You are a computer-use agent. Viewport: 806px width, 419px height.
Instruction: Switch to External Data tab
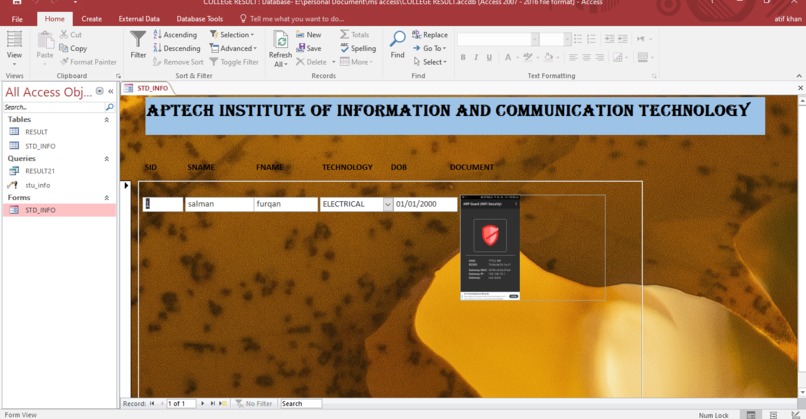click(x=139, y=19)
